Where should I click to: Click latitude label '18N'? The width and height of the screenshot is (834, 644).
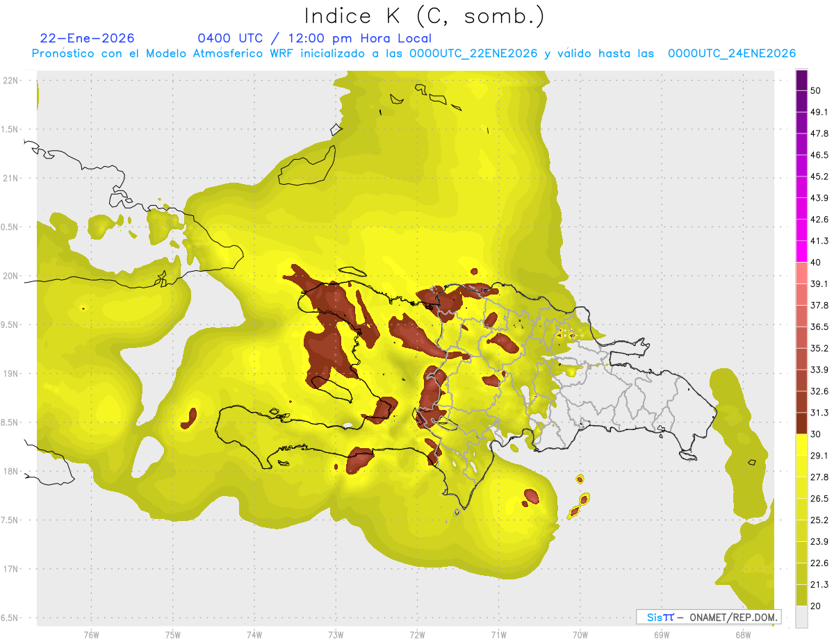(x=12, y=472)
